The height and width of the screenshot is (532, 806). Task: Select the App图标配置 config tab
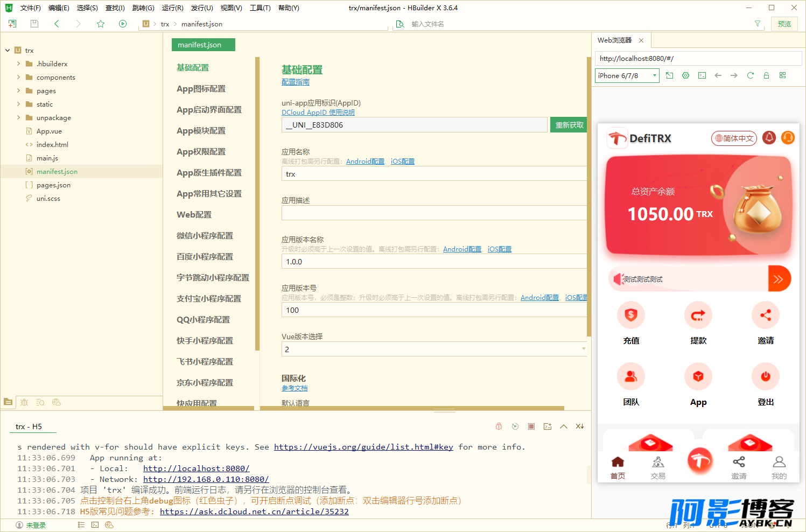point(201,89)
